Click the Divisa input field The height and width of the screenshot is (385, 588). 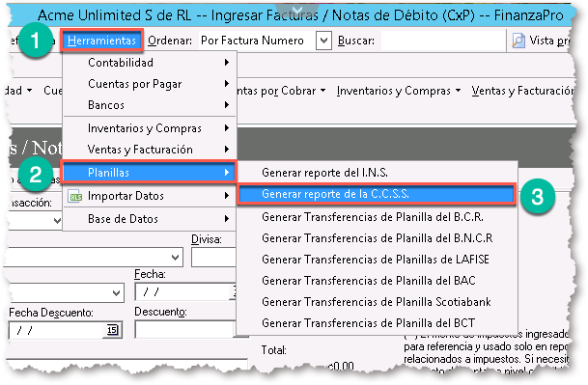[x=213, y=258]
